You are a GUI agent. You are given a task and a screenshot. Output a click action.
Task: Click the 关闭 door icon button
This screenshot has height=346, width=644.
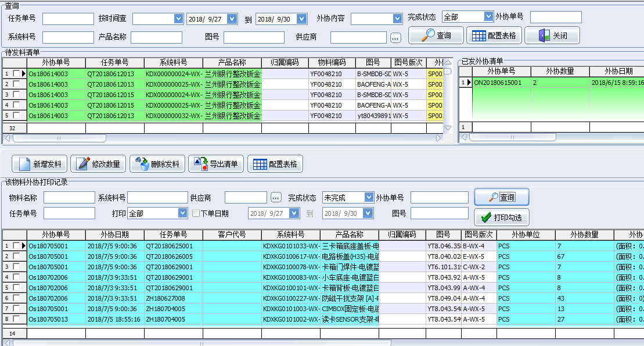click(x=552, y=35)
